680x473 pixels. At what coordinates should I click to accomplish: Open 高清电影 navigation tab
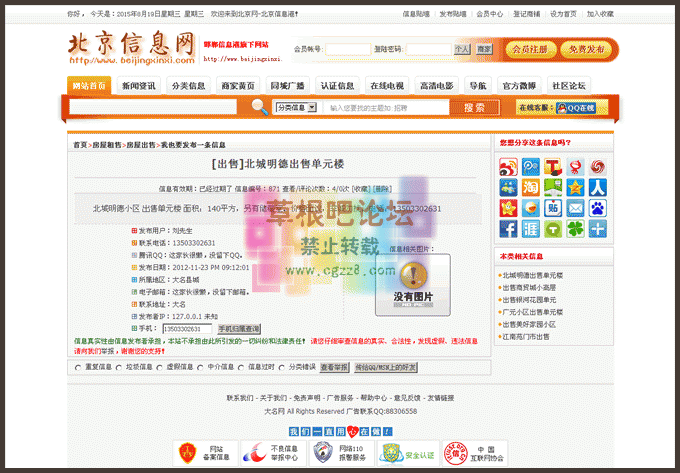[437, 85]
